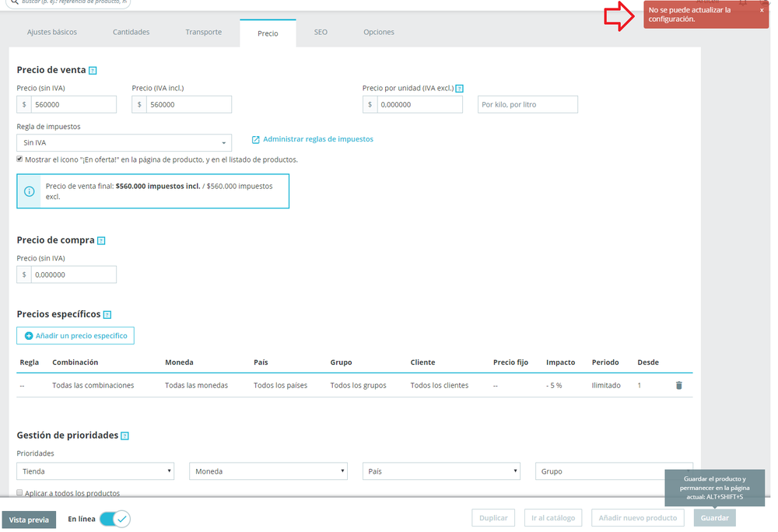Click the search magnifier icon
This screenshot has height=532, width=778.
(14, 2)
